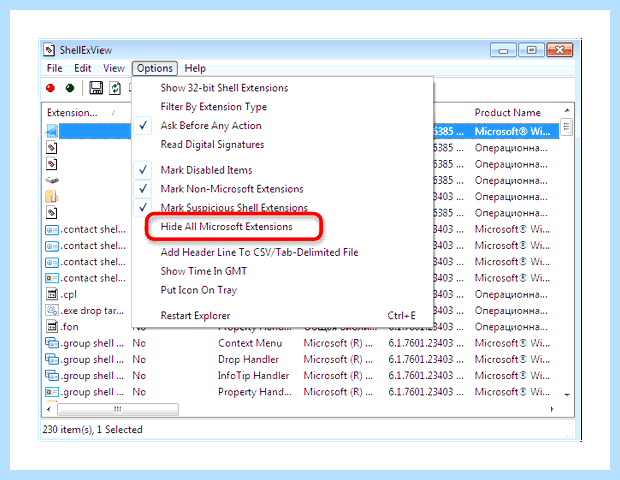
Task: Click the selected row's blue icon
Action: click(x=52, y=131)
